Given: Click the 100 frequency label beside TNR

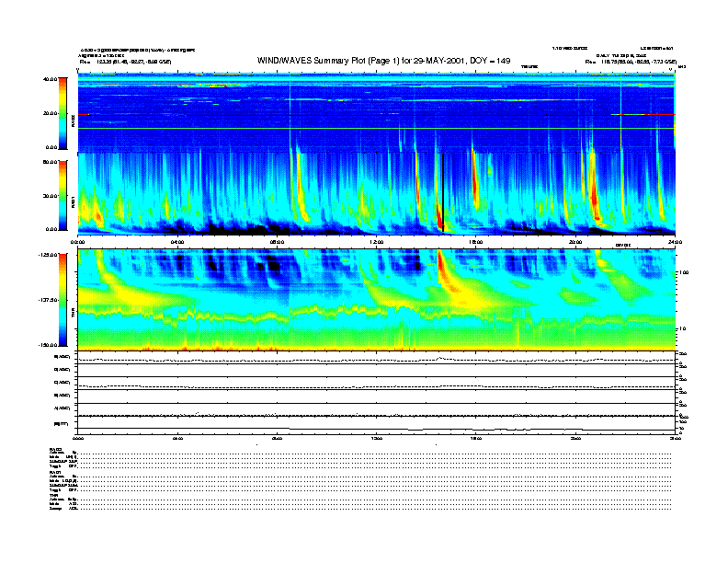Looking at the screenshot, I should (684, 272).
